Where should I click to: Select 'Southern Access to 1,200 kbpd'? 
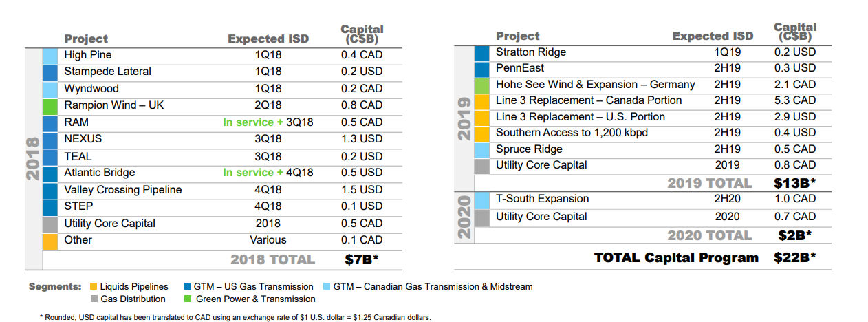click(x=572, y=133)
